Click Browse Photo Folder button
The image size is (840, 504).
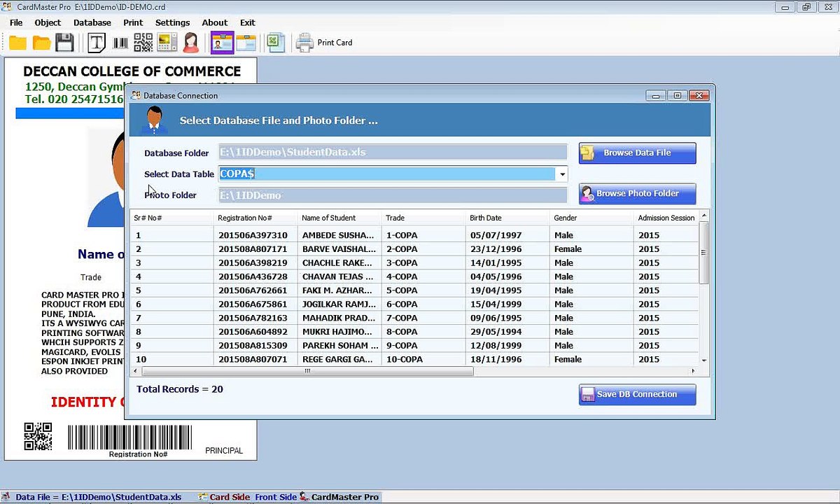coord(637,194)
